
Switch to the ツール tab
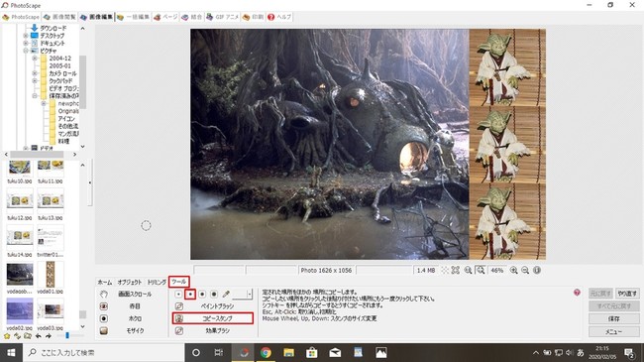coord(179,282)
